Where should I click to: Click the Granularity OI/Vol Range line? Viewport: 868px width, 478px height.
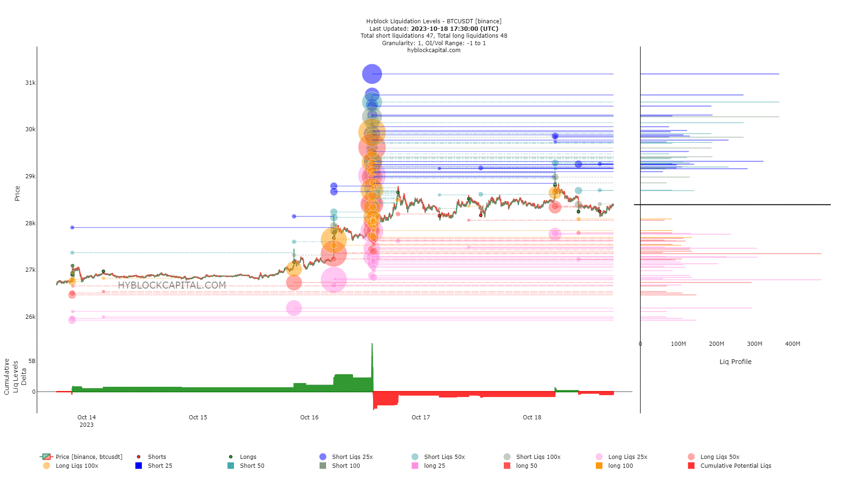tap(434, 43)
